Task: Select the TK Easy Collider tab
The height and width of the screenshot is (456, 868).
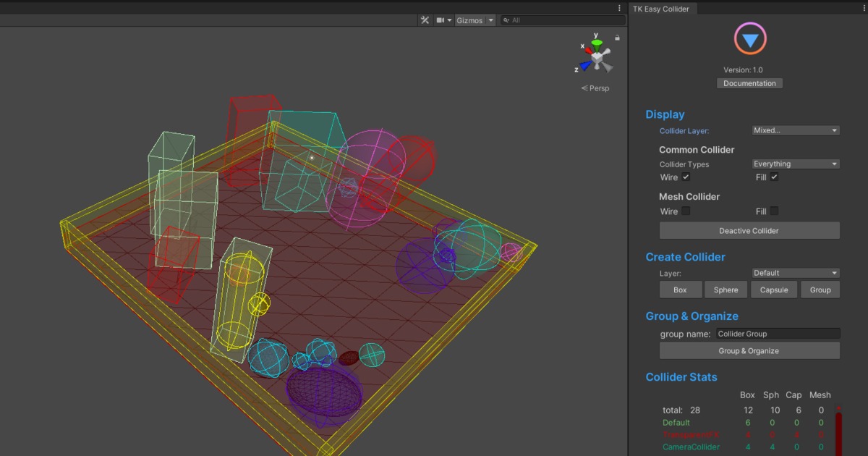Action: (x=663, y=8)
